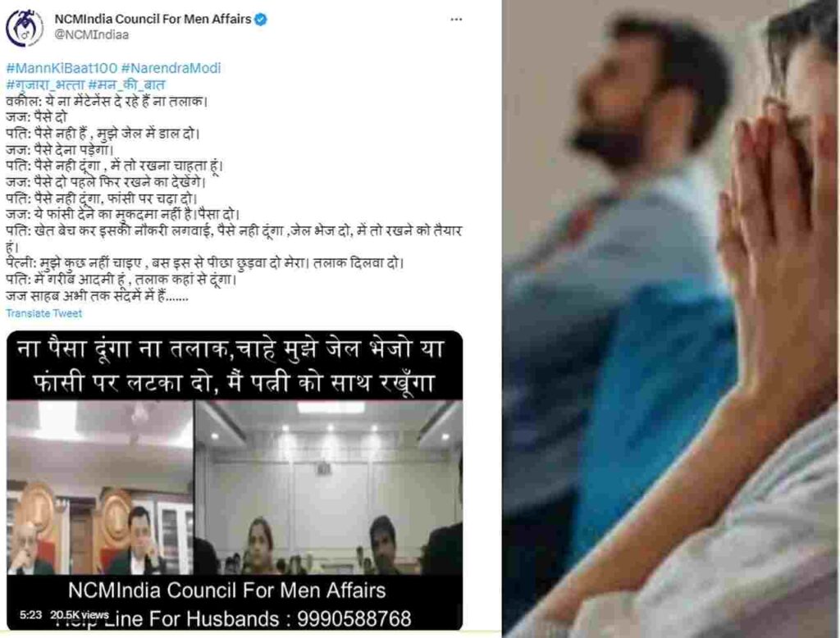Screen dimensions: 840x638
Task: Click Translate Tweet
Action: tap(44, 313)
